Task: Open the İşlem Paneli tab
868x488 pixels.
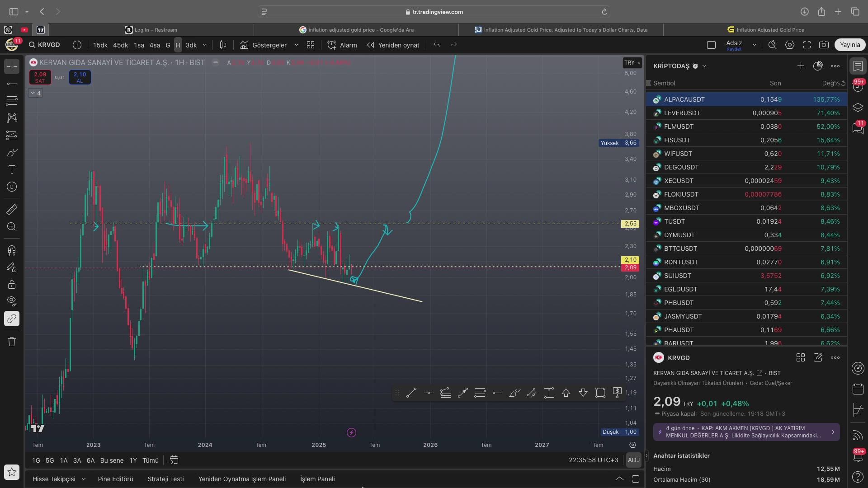Action: 317,479
